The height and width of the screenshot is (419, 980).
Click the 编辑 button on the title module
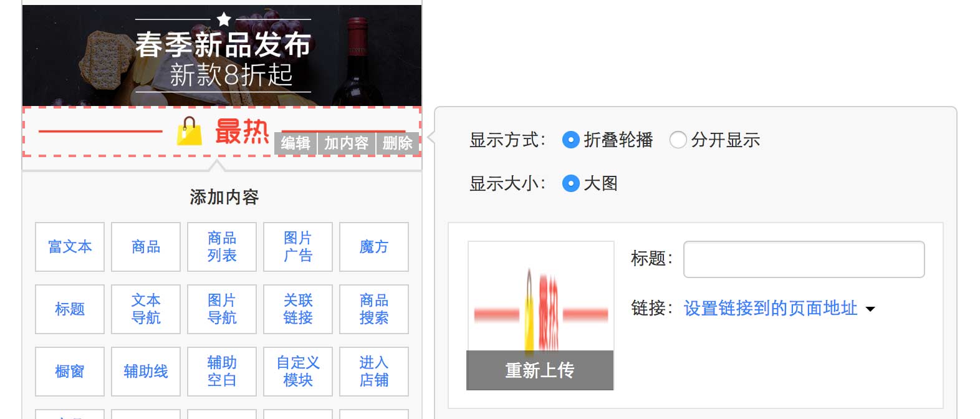pos(296,143)
